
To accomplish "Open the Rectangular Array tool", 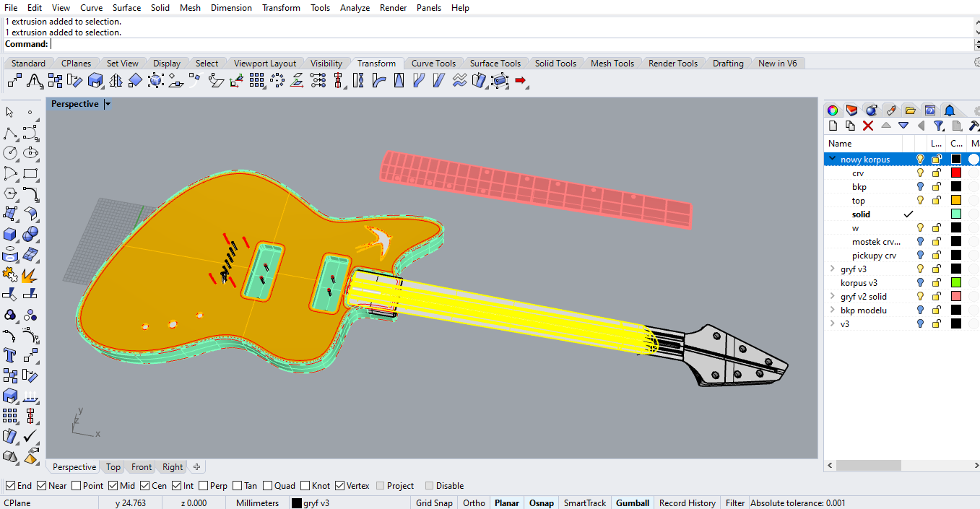I will coord(257,80).
